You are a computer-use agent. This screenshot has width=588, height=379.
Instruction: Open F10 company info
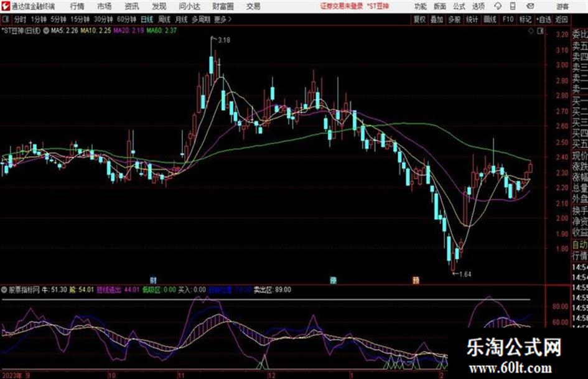click(508, 19)
